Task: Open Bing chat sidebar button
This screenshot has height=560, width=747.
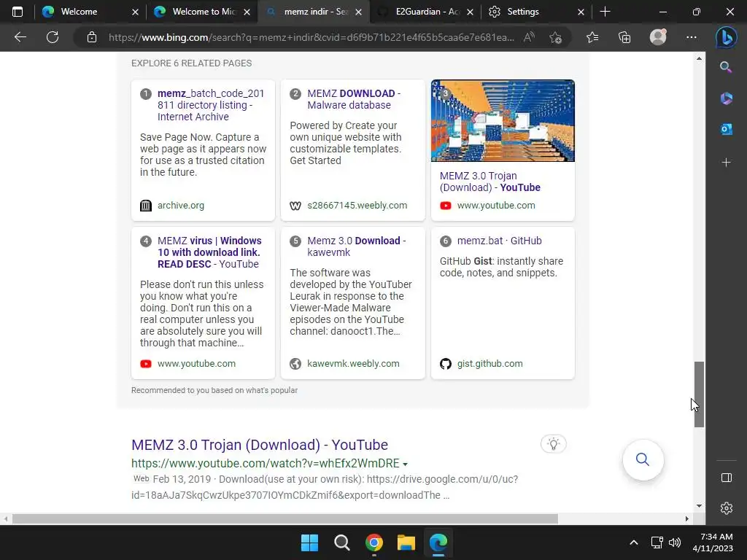Action: tap(726, 37)
